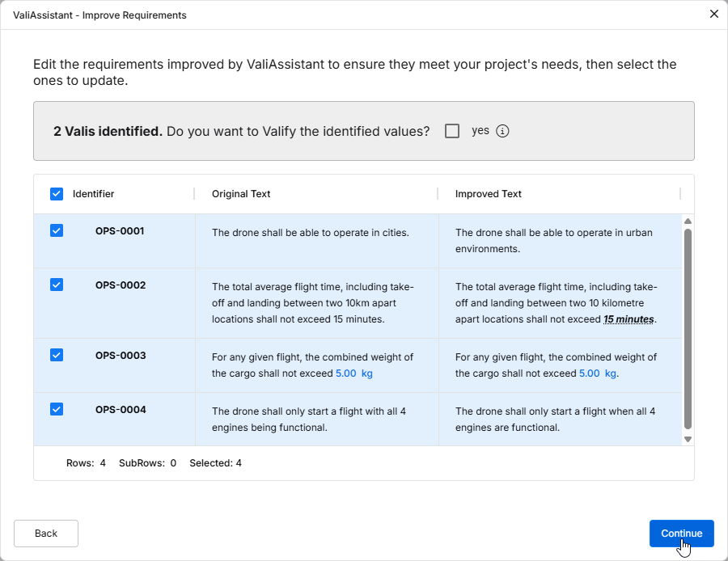The height and width of the screenshot is (561, 728).
Task: Edit the improved text for OPS-0004
Action: [555, 419]
